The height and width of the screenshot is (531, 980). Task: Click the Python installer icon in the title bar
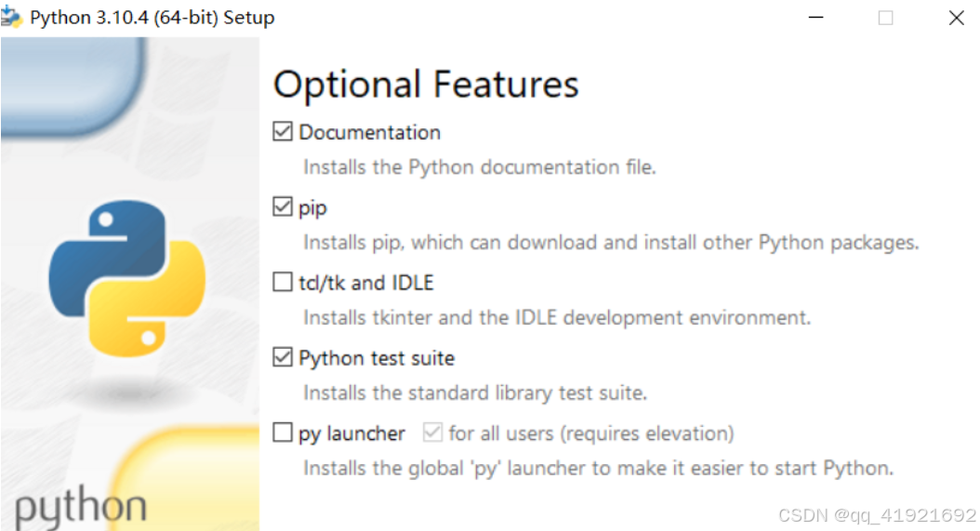(11, 17)
